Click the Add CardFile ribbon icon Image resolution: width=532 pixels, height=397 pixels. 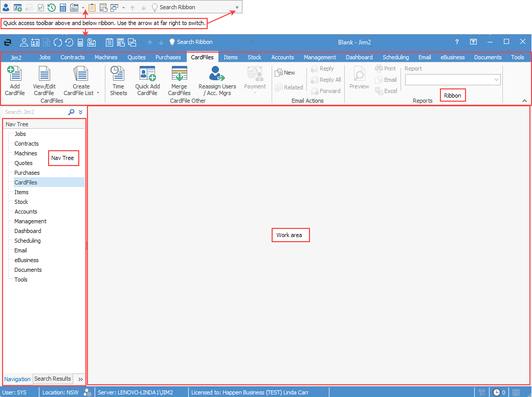coord(14,74)
